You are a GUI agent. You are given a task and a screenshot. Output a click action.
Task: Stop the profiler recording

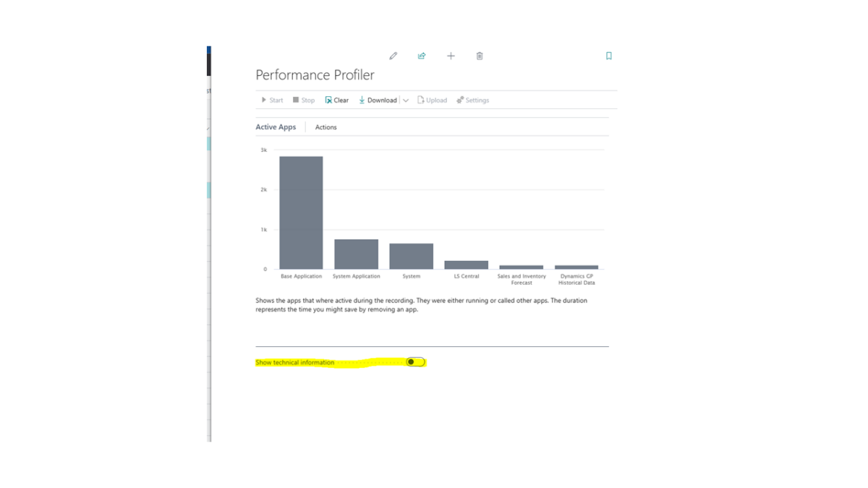(x=302, y=100)
